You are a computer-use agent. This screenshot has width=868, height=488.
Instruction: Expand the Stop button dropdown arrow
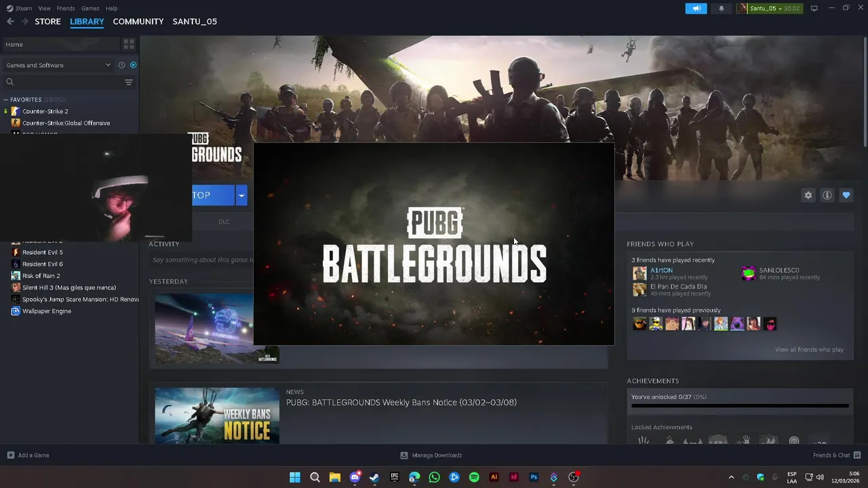[241, 195]
